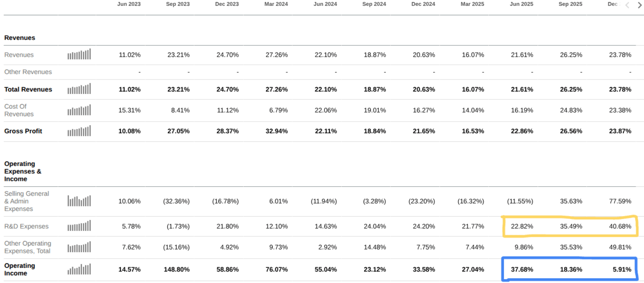Open the Gross Profit sparkline chart
Image resolution: width=644 pixels, height=283 pixels.
point(79,131)
